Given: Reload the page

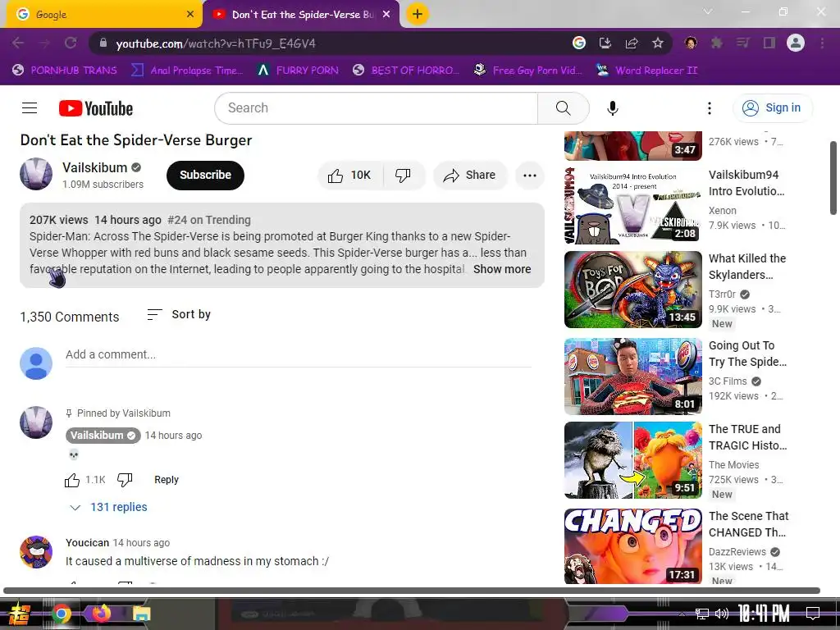Looking at the screenshot, I should [x=71, y=43].
